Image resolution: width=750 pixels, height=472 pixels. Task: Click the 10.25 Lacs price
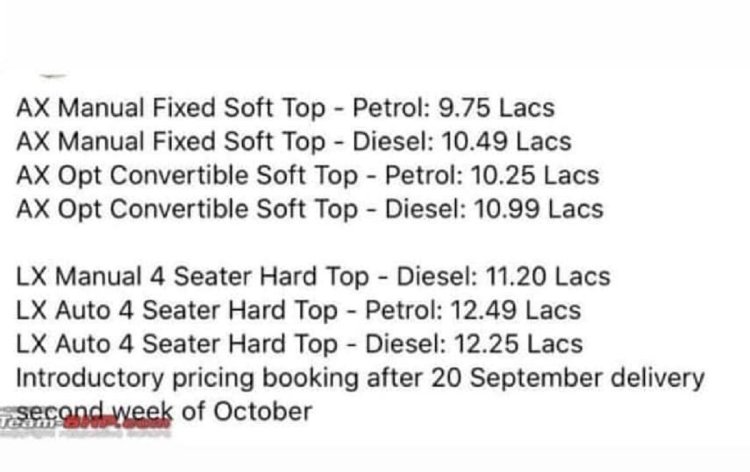coord(535,176)
